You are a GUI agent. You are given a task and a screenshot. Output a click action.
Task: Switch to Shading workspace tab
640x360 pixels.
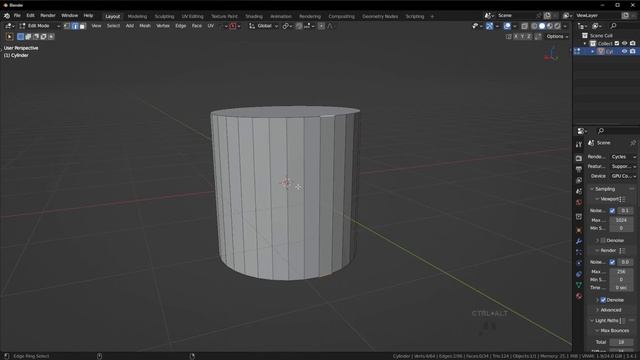[254, 16]
